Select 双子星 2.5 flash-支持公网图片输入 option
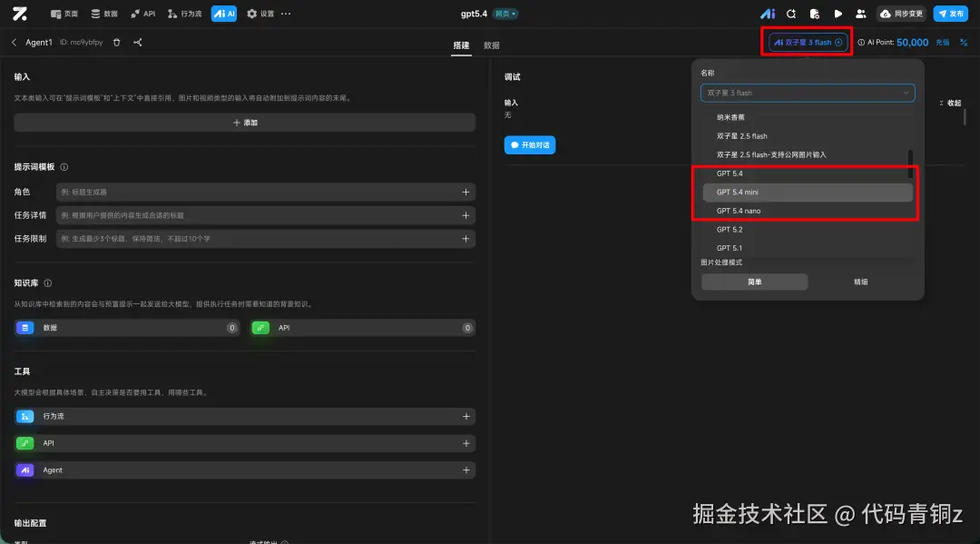980x544 pixels. coord(808,155)
